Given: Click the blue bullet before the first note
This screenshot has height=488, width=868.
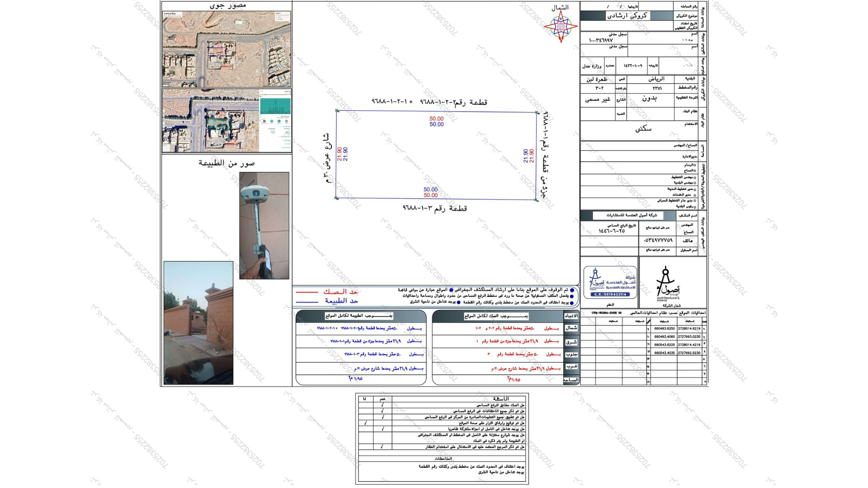Looking at the screenshot, I should tap(572, 291).
